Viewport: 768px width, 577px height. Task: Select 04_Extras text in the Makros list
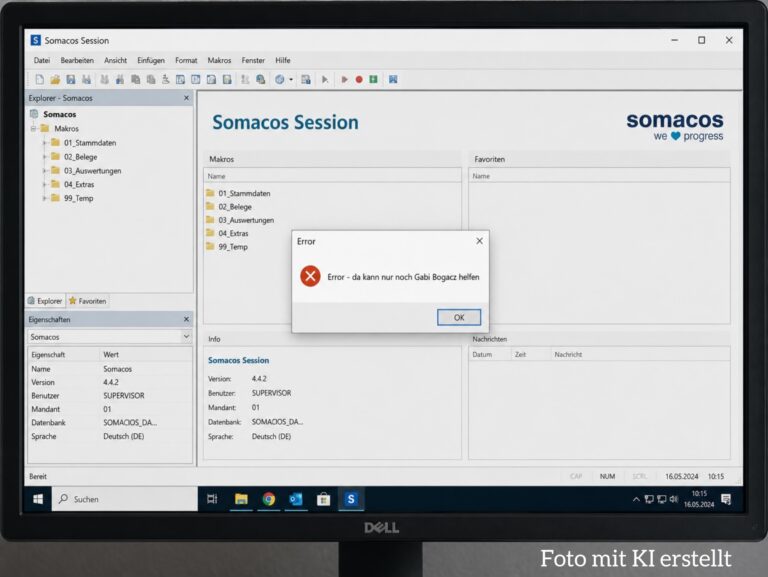(x=233, y=233)
